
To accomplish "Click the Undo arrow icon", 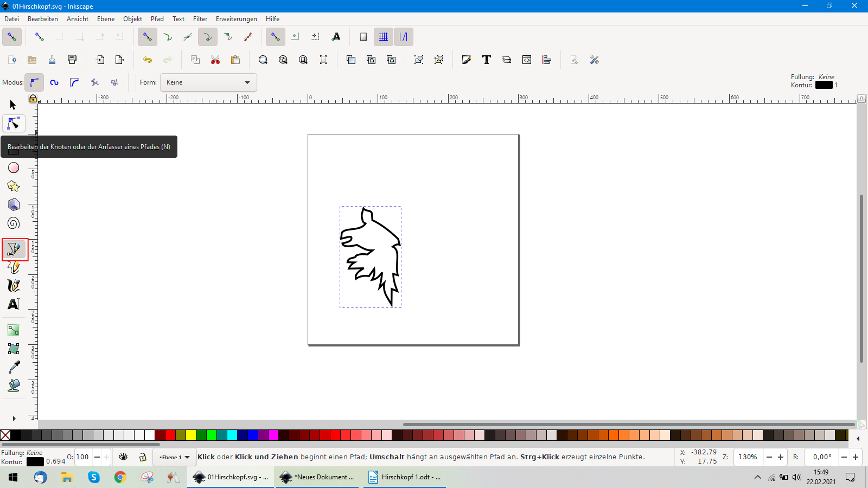I will coord(148,60).
